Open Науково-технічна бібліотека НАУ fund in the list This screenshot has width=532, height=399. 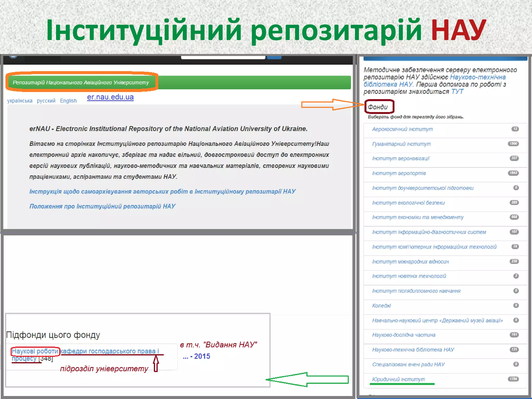[x=413, y=350]
